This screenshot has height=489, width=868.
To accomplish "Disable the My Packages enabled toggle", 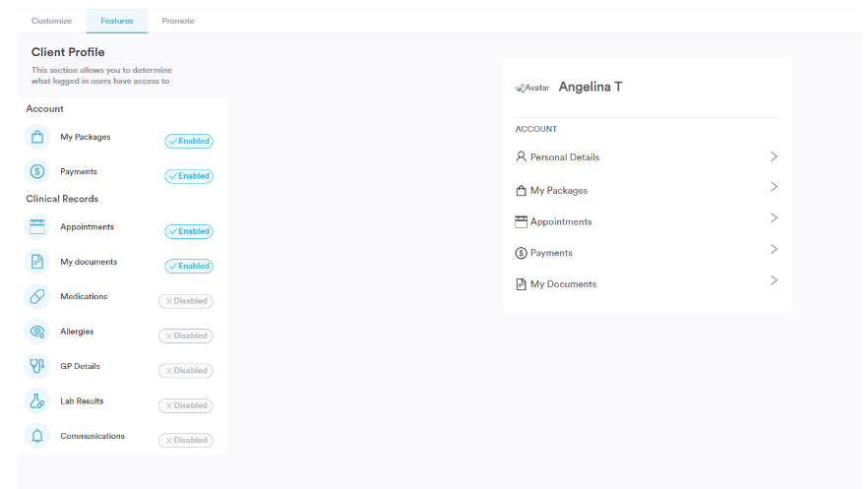I will pos(189,142).
